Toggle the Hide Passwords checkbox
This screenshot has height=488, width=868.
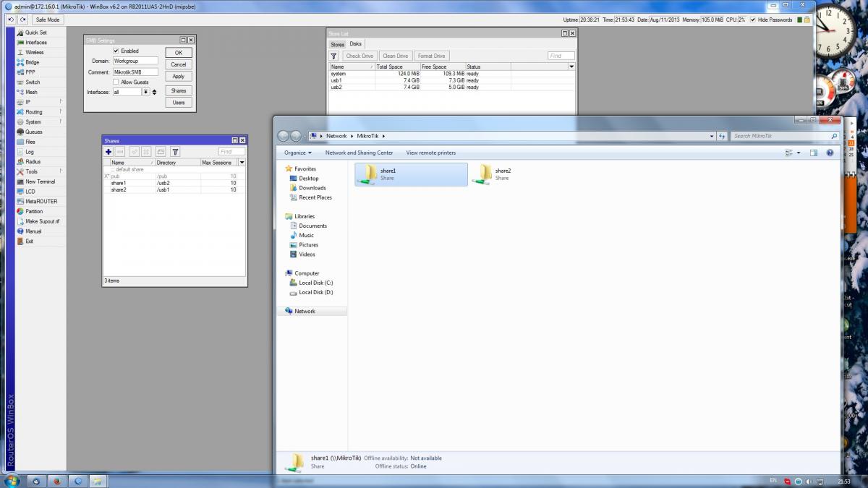coord(753,20)
